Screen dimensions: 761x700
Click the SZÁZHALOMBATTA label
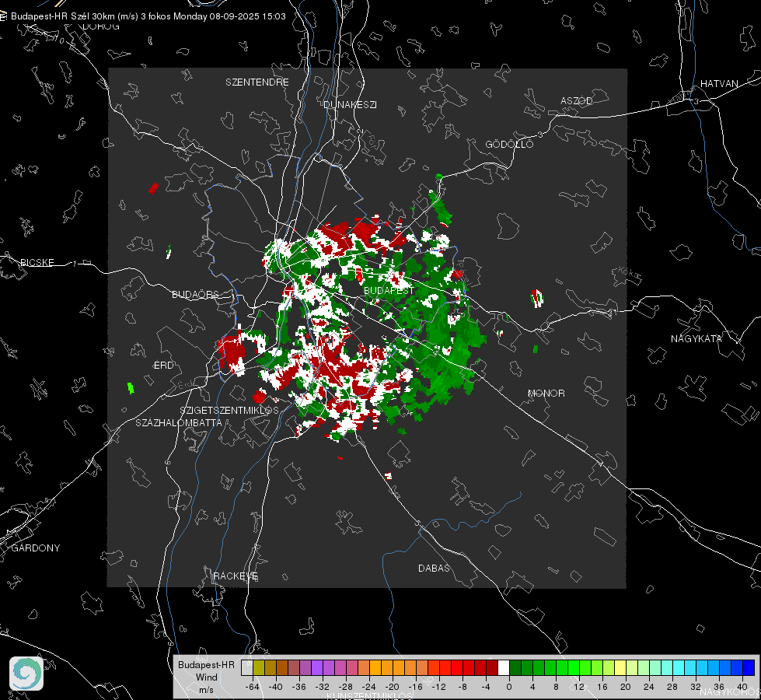pos(179,422)
